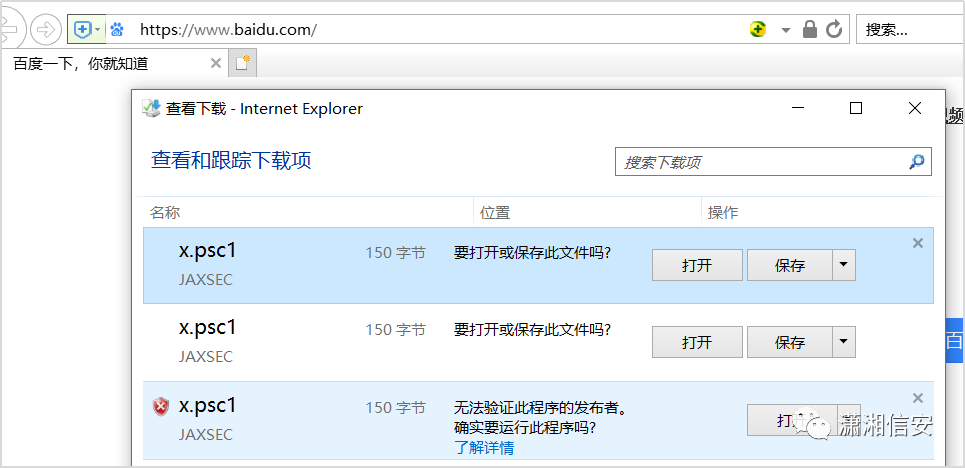The width and height of the screenshot is (965, 468).
Task: Click the green compatibility icon in address bar
Action: pos(758,29)
